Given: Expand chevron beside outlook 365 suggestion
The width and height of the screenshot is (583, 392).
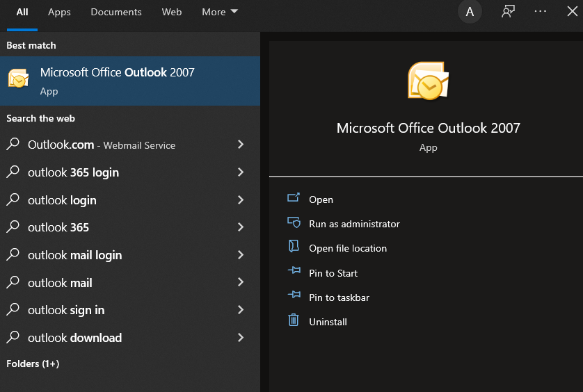Looking at the screenshot, I should 241,227.
